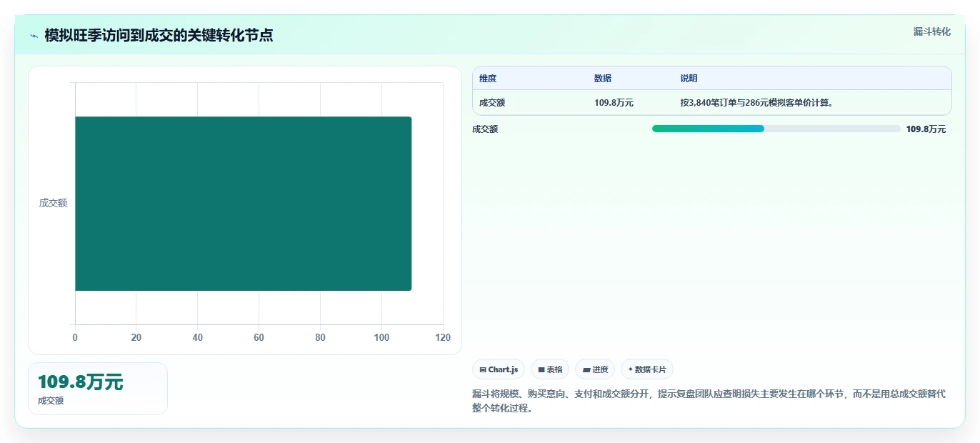Select the 数据卡片 tag chip

(647, 369)
